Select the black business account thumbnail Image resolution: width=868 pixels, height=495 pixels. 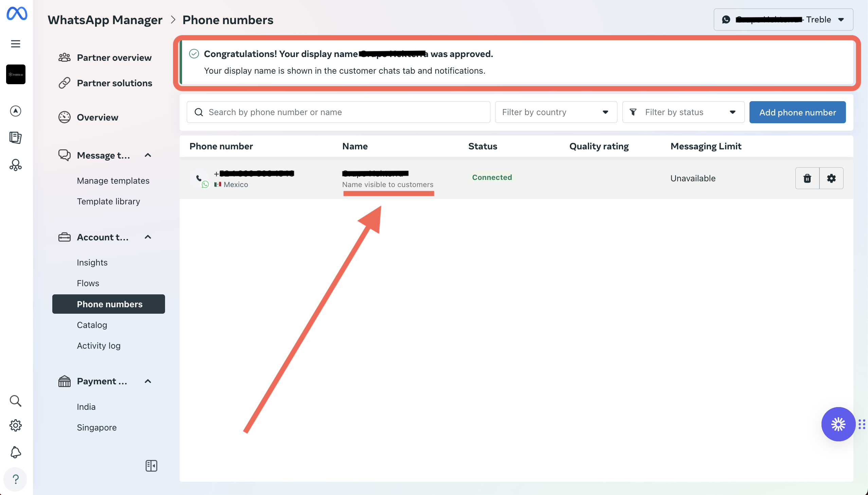(x=16, y=74)
